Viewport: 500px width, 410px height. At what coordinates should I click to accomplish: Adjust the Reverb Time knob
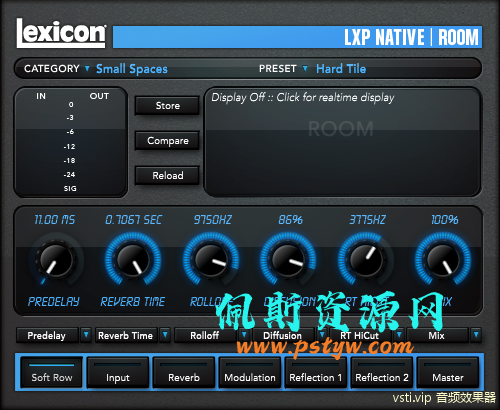[x=133, y=260]
